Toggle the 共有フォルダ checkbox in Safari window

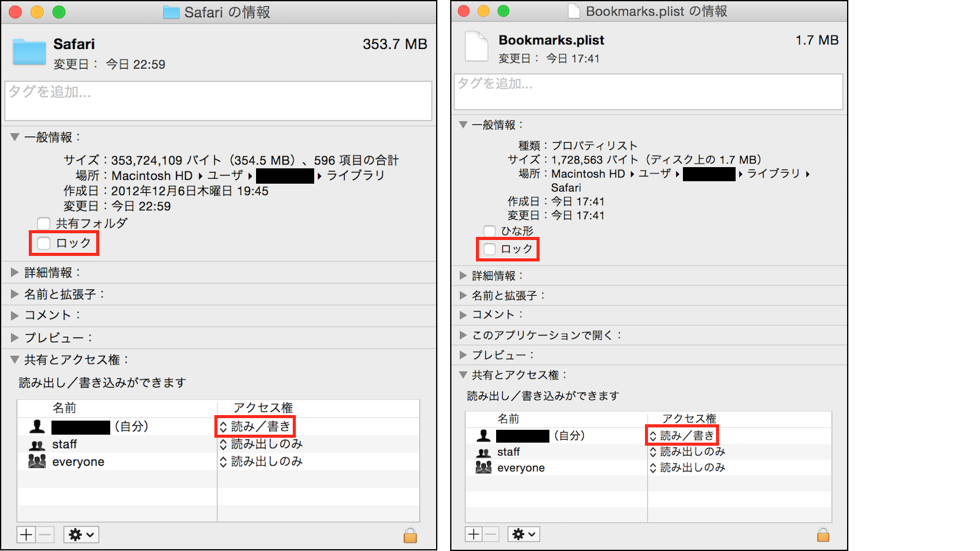43,223
